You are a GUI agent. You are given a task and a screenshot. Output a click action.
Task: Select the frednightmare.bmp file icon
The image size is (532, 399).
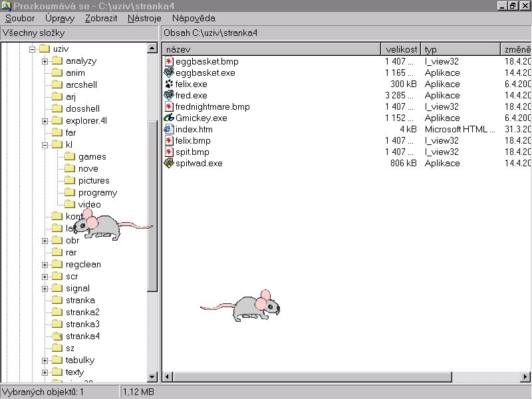coord(169,106)
